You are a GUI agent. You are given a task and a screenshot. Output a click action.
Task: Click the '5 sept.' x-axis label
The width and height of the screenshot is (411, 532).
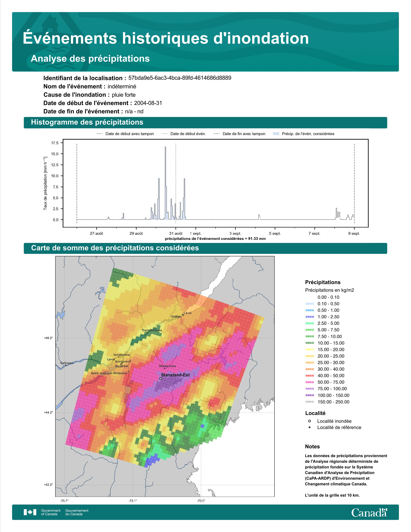point(275,233)
